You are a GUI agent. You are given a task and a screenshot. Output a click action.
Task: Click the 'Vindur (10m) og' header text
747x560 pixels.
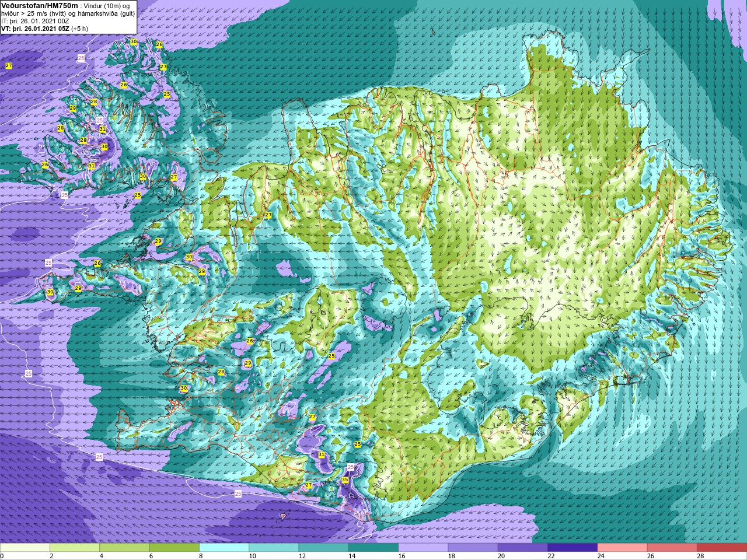click(x=107, y=6)
